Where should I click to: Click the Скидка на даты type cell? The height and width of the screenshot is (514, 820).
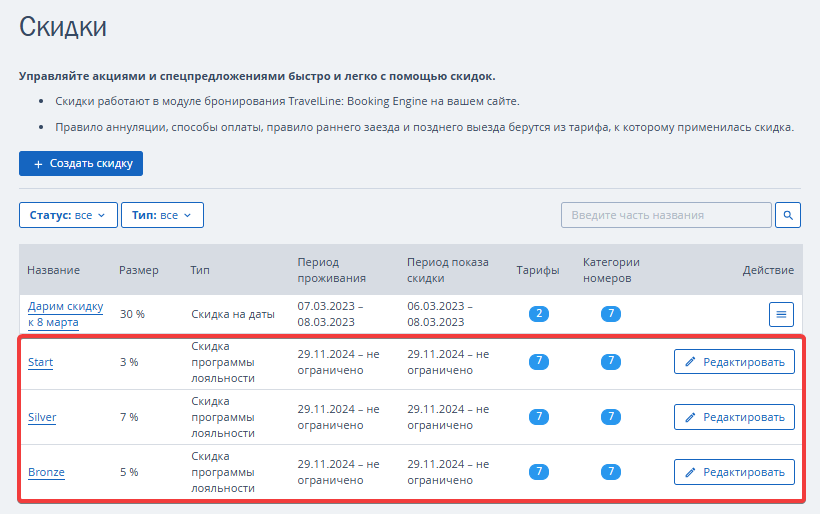coord(233,314)
